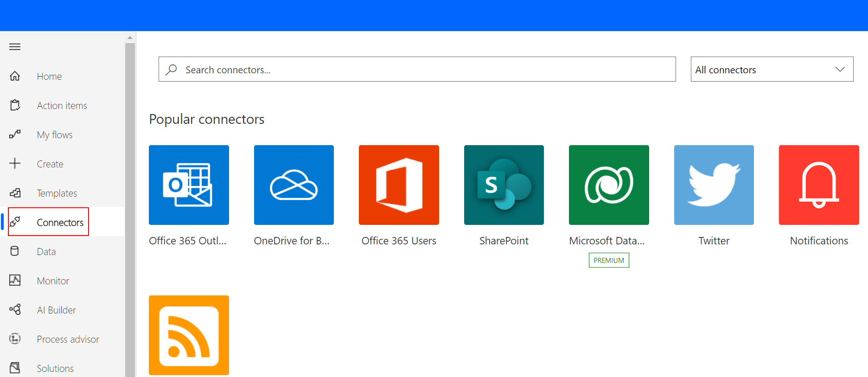
Task: Open Action items in the sidebar
Action: coord(62,106)
